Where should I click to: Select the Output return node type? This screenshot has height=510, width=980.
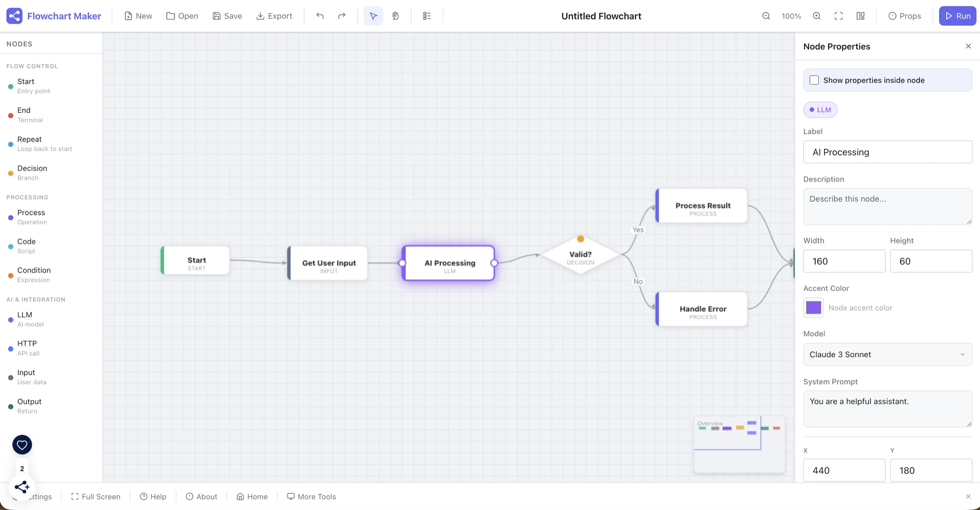tap(51, 406)
